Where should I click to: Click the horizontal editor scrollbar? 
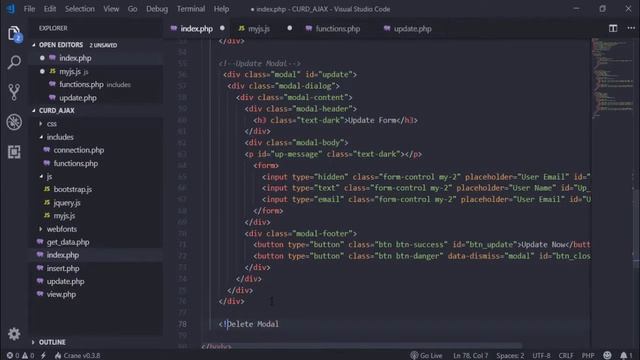361,346
